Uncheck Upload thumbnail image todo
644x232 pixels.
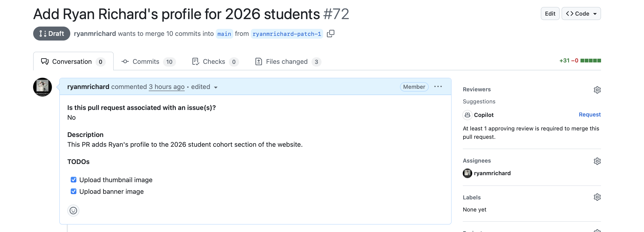tap(74, 180)
